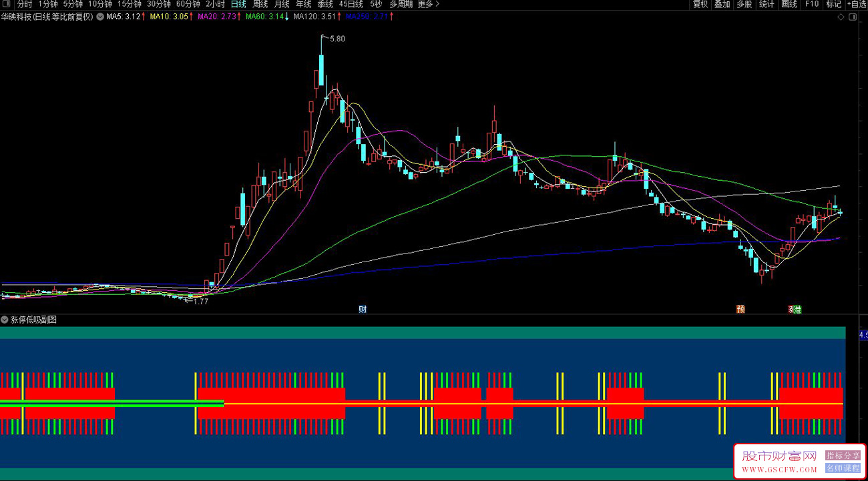
Task: Switch to 季线 quarterly chart
Action: coord(325,4)
